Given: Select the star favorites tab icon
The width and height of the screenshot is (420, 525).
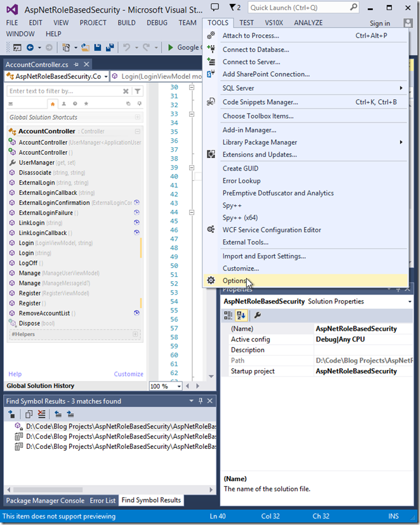Looking at the screenshot, I should click(x=86, y=104).
